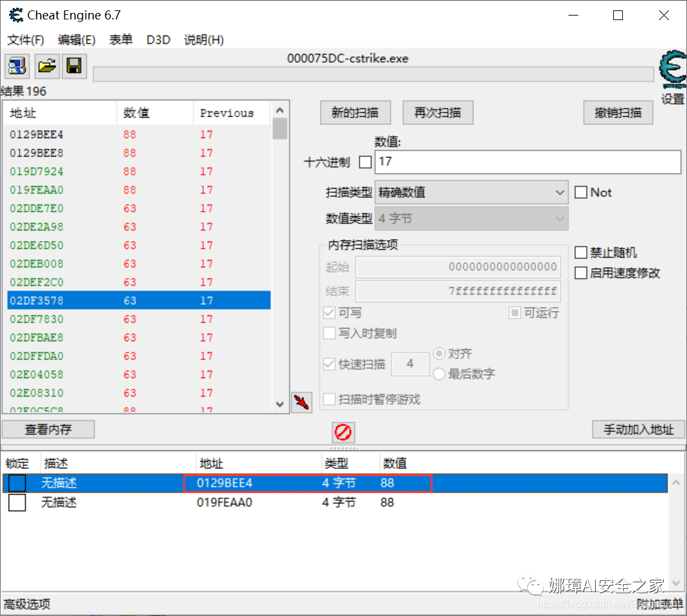Click the 起始 address field
The image size is (687, 616).
(458, 267)
